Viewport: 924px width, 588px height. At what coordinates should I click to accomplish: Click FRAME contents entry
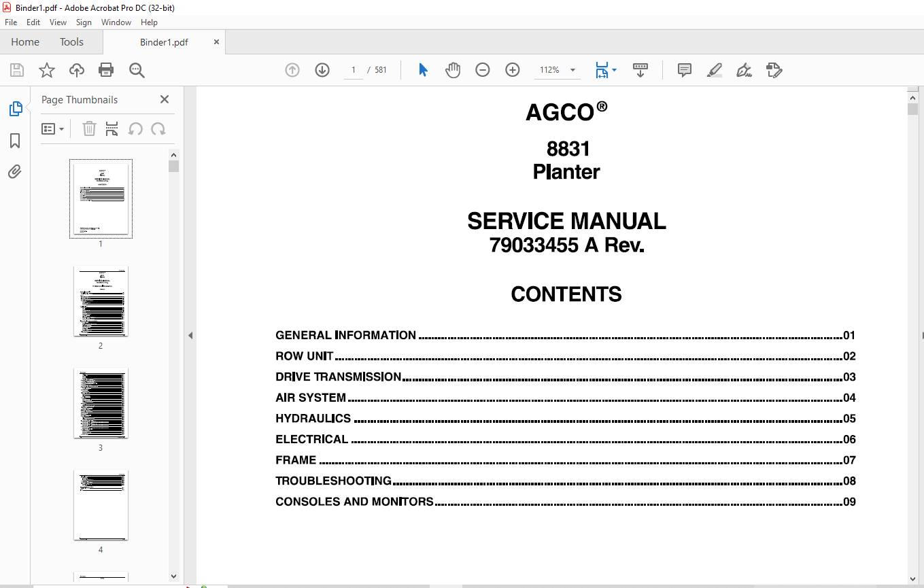click(x=565, y=460)
